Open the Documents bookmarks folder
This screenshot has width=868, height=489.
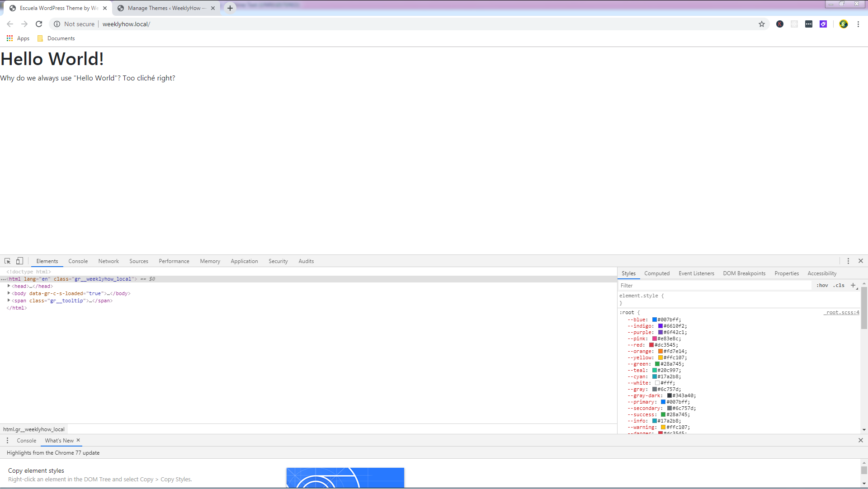56,38
